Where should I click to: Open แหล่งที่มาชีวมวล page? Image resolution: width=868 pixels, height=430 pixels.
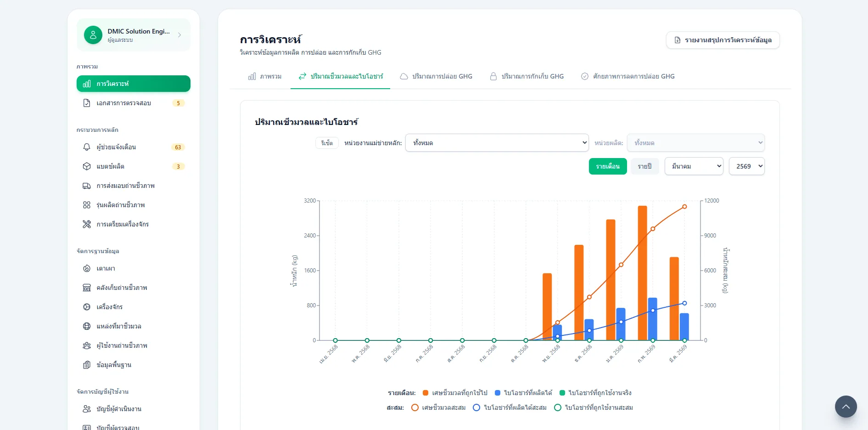pyautogui.click(x=134, y=326)
